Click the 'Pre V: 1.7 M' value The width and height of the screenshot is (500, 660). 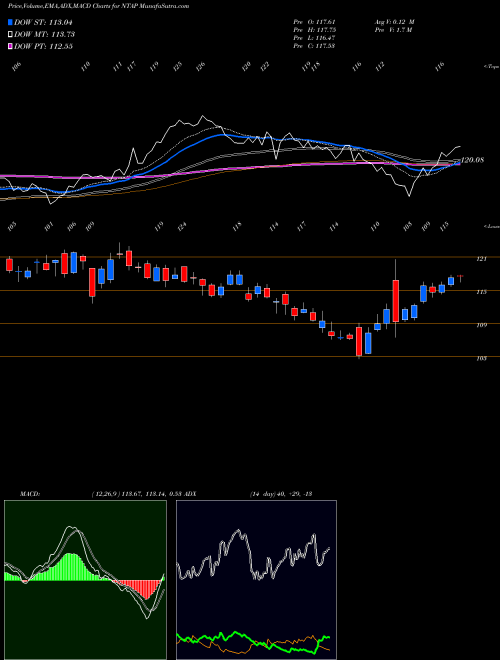tap(392, 30)
